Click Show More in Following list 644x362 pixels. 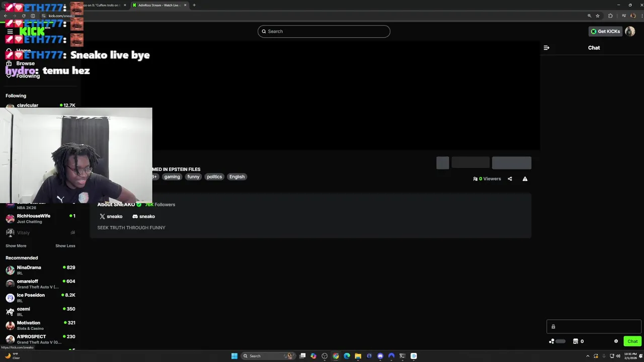pyautogui.click(x=16, y=246)
